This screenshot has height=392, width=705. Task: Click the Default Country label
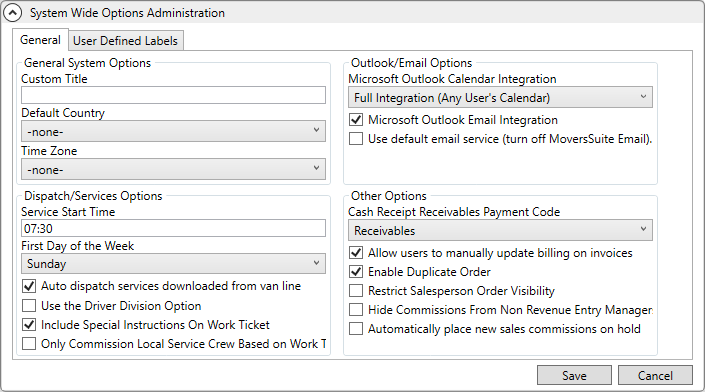[63, 113]
